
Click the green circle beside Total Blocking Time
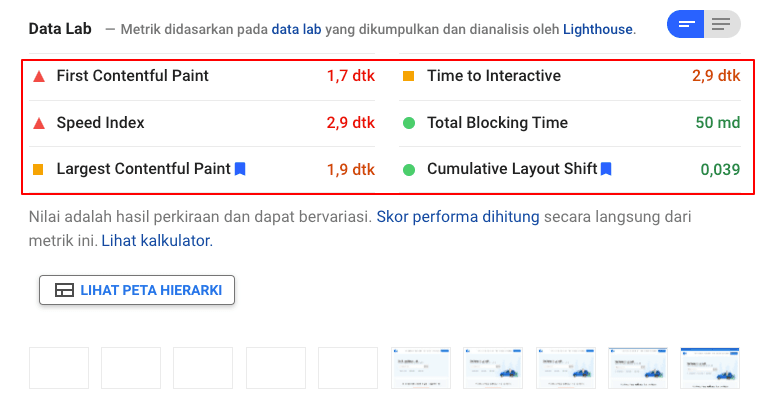pyautogui.click(x=409, y=123)
